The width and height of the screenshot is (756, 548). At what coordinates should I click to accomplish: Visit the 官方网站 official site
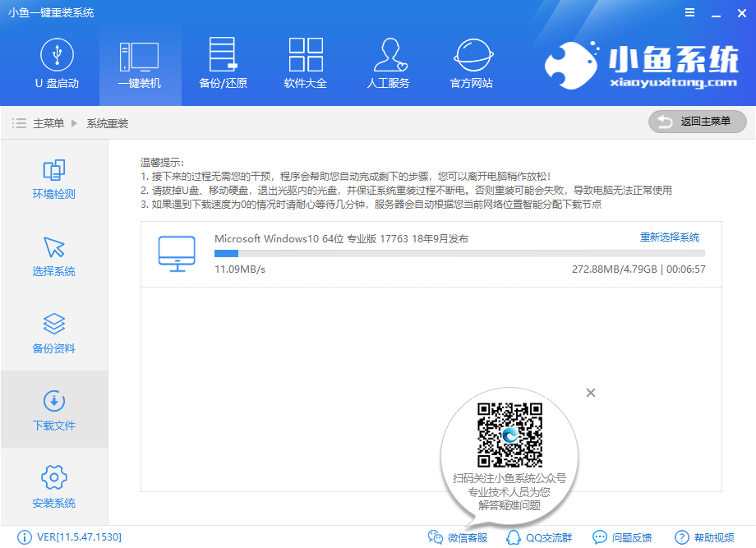point(472,63)
